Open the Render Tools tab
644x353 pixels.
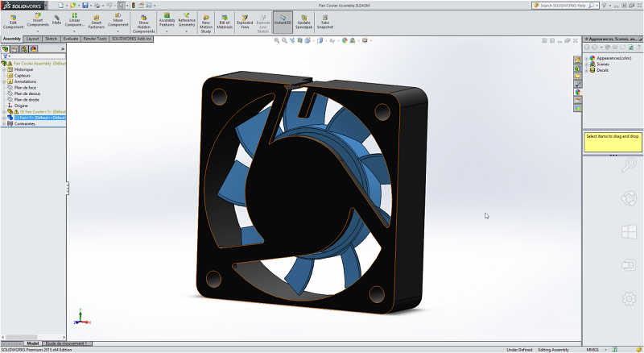coord(96,39)
